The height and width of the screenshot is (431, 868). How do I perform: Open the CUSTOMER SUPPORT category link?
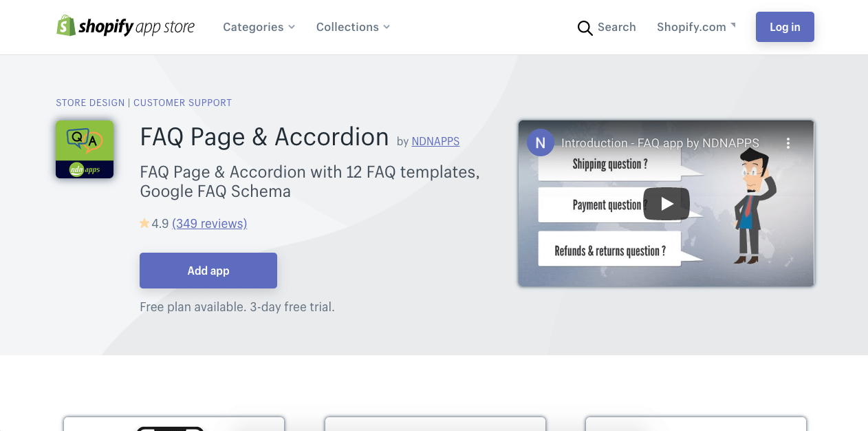(182, 103)
